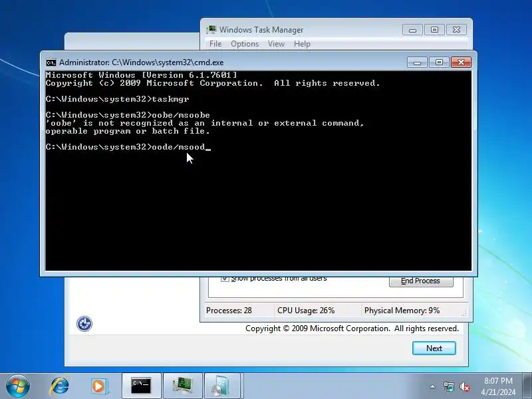The image size is (532, 399).
Task: Switch to cmd.exe taskbar button
Action: (x=142, y=386)
